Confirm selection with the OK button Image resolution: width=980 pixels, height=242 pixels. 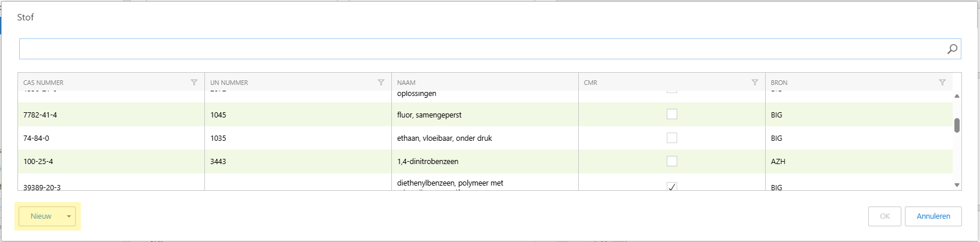885,216
